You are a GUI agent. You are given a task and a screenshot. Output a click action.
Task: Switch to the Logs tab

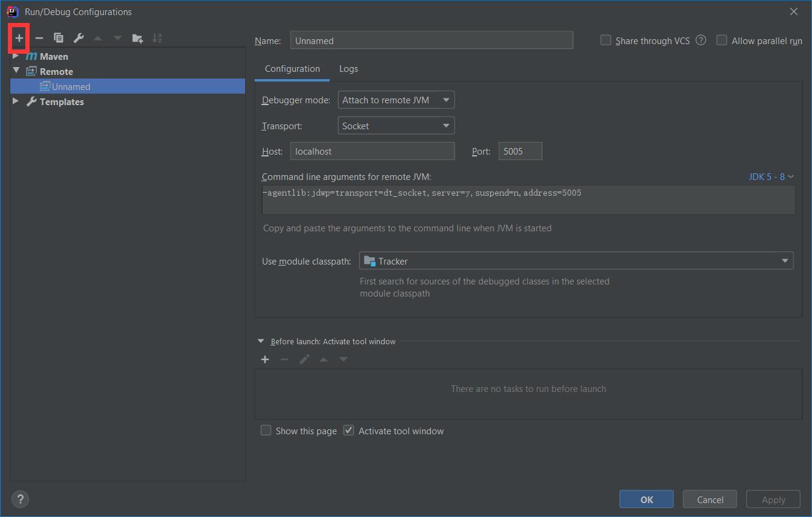click(348, 69)
